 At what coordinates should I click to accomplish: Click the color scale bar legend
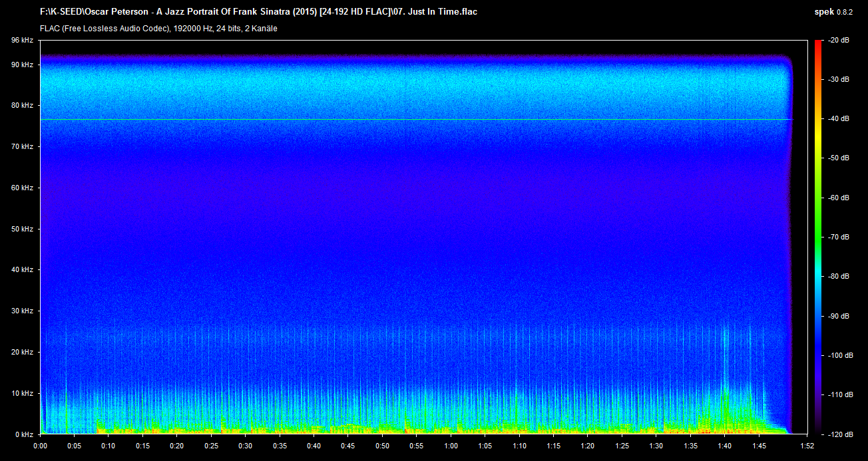click(818, 237)
